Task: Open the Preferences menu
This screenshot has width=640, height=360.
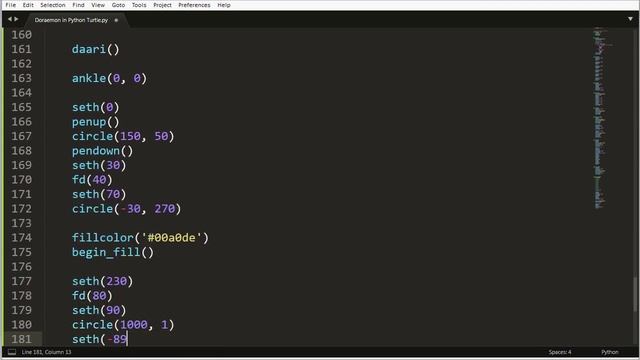Action: pyautogui.click(x=194, y=5)
